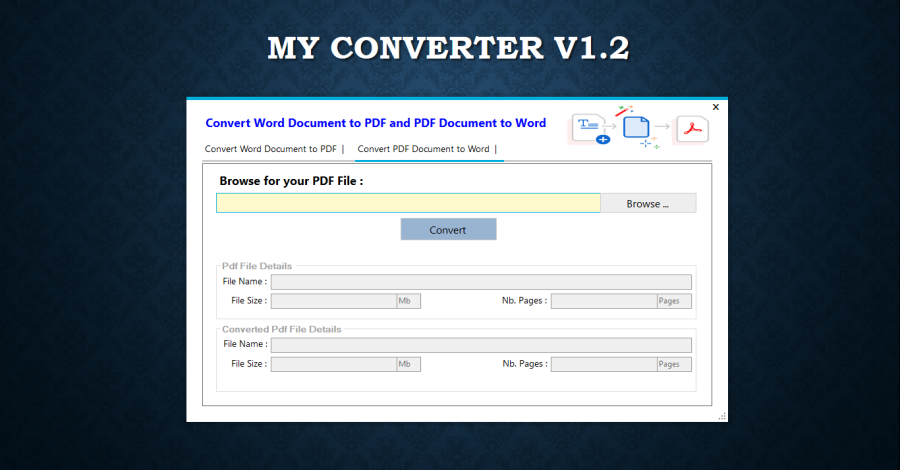Viewport: 900px width, 470px height.
Task: Click File Name field under Converted Pdf File Details
Action: [x=481, y=345]
